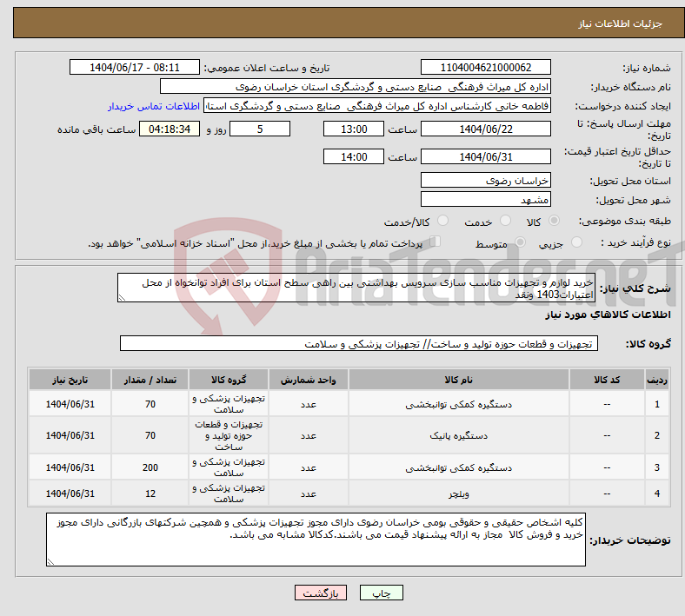Choose the کالا/خدمت radio option
Image resolution: width=685 pixels, height=616 pixels.
[442, 222]
